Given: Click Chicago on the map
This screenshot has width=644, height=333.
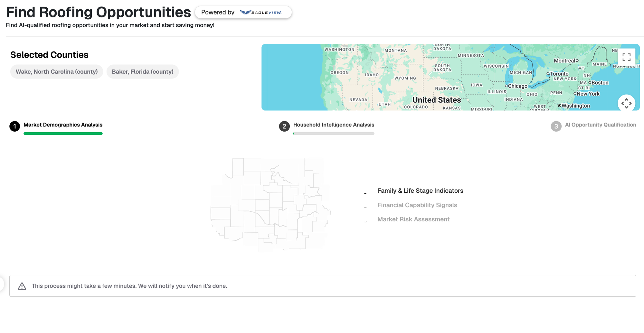Looking at the screenshot, I should [x=517, y=86].
